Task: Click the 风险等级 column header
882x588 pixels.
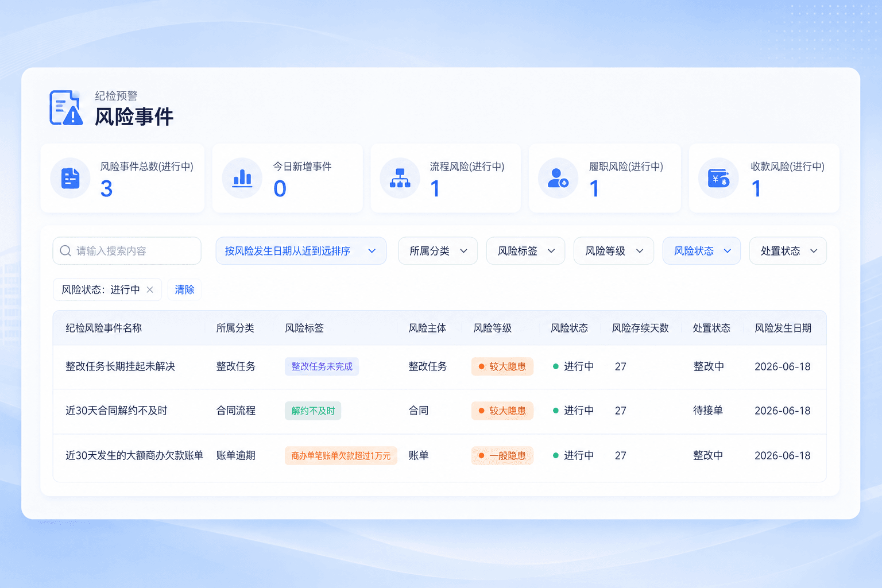Action: coord(492,328)
